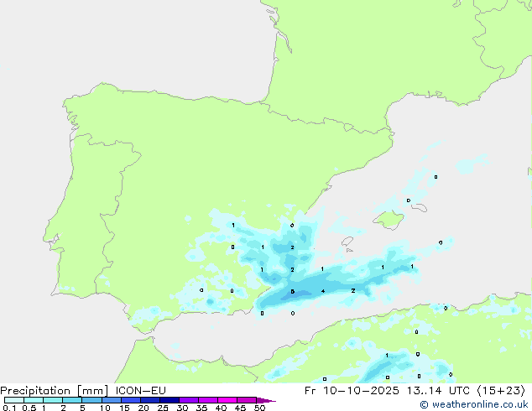Select the 35–40 mm magenta legend swatch

(x=208, y=400)
